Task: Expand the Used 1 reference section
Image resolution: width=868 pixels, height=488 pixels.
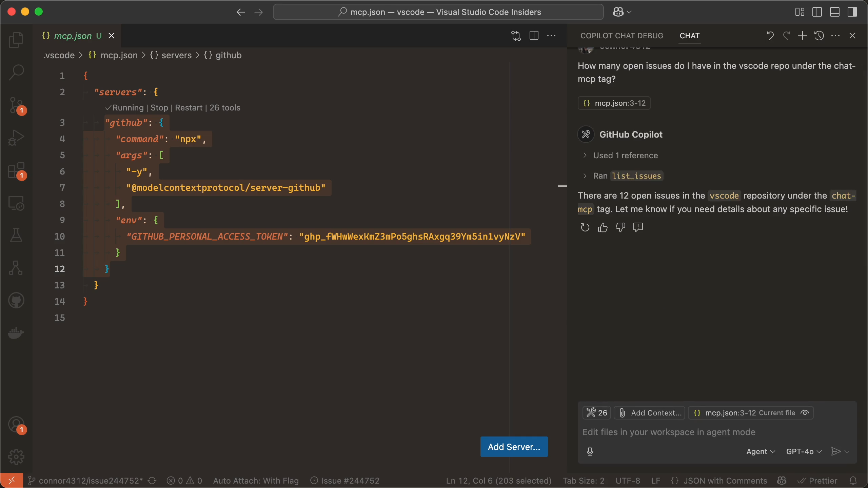Action: pos(625,156)
